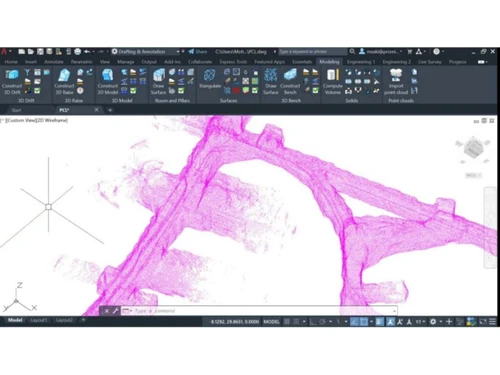Toggle the green checkmark in Room and Pillars panel

pyautogui.click(x=181, y=90)
